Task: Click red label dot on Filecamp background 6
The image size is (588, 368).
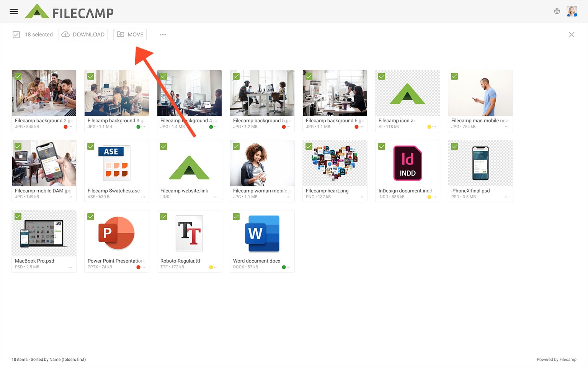Action: [356, 127]
